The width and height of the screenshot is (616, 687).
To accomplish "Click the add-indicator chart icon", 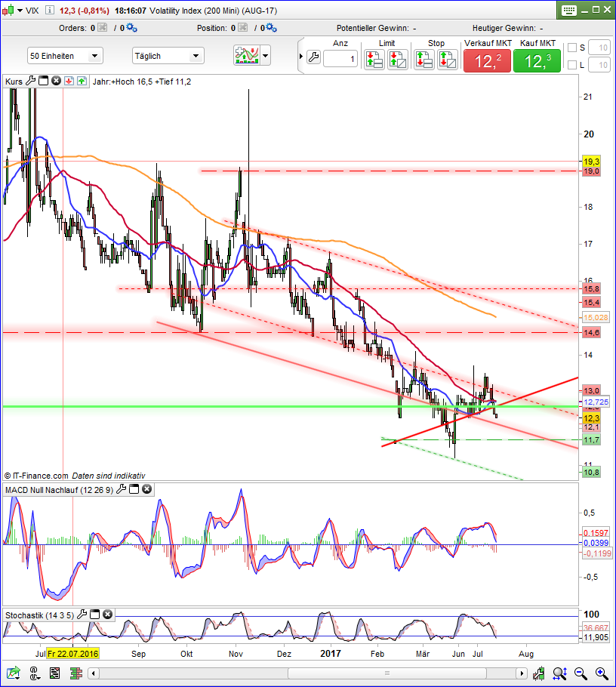I will pos(247,56).
